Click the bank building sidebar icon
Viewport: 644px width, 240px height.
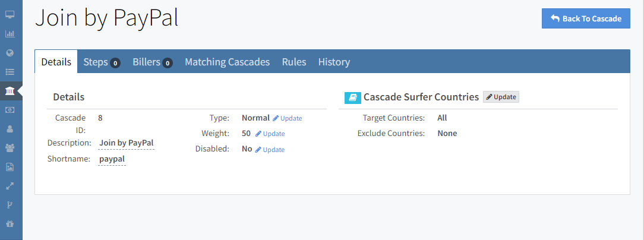(x=10, y=91)
